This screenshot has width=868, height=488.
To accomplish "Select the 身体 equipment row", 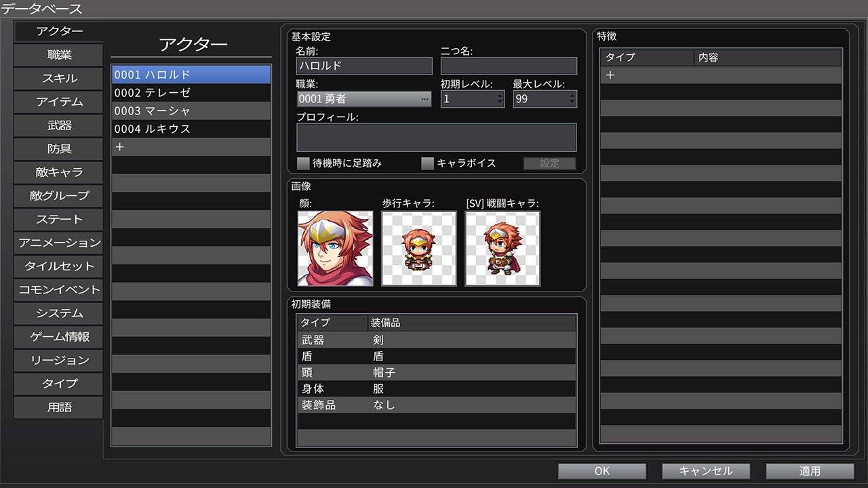I will pos(437,388).
